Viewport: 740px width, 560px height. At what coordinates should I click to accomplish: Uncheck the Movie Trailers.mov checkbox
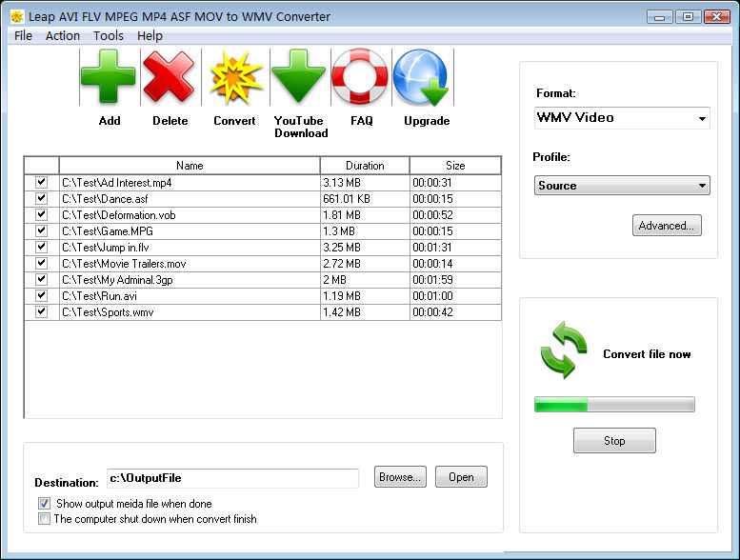coord(42,263)
